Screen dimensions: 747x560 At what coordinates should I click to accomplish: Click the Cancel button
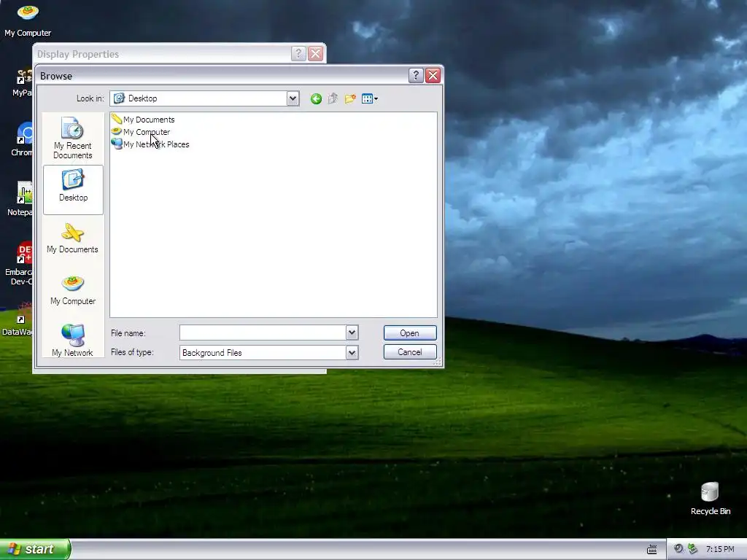pos(410,352)
